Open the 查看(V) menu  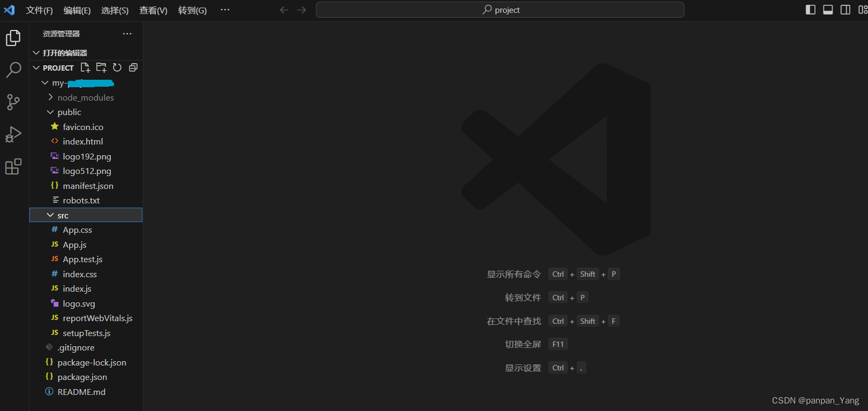(153, 10)
